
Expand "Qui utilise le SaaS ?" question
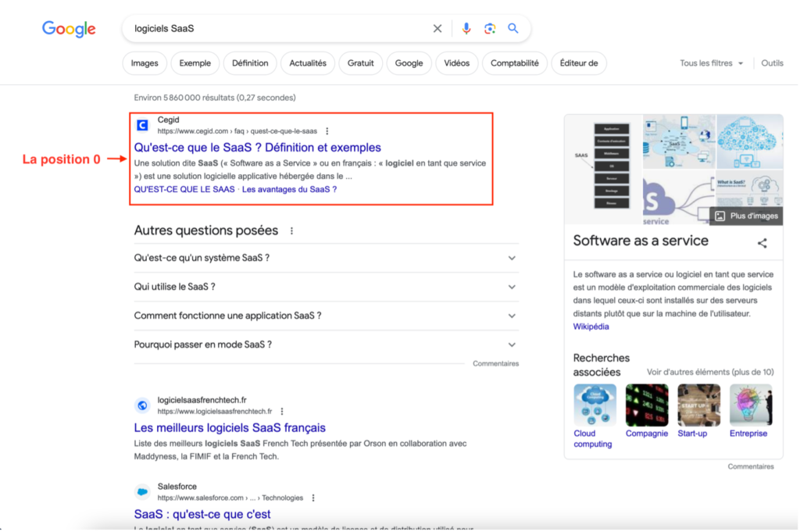click(x=325, y=287)
